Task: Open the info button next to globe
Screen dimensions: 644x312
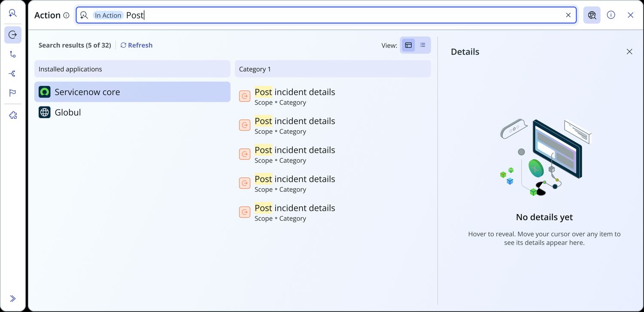Action: click(611, 15)
